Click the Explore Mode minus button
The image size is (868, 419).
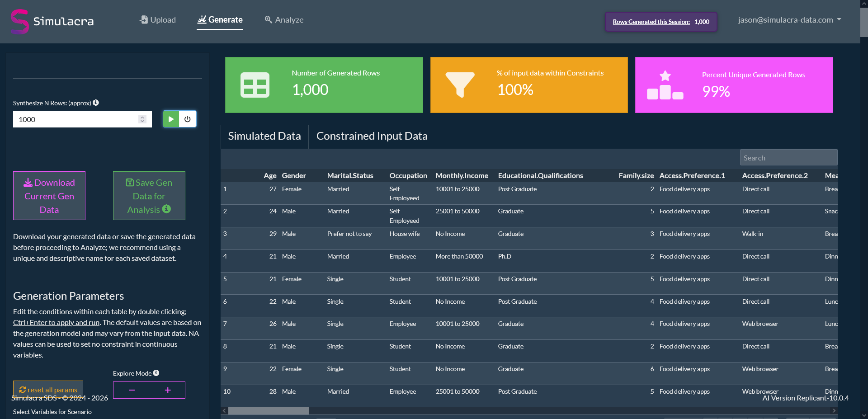[131, 390]
